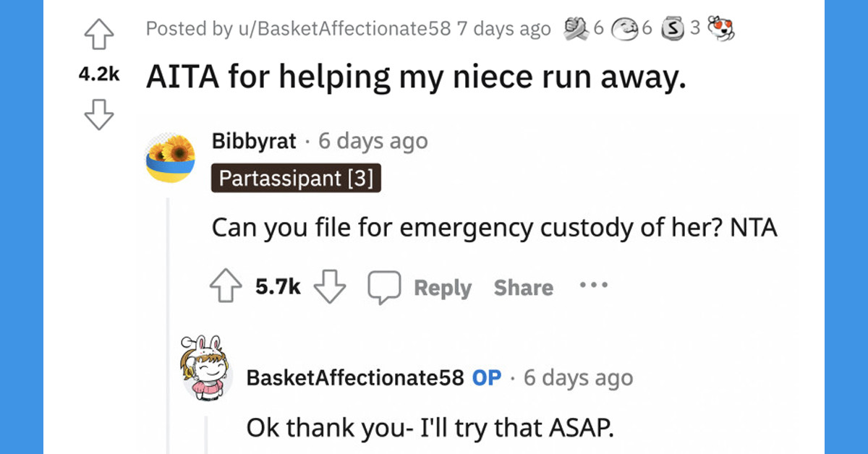This screenshot has width=868, height=454.
Task: Click the Partassipant [3] flair tag
Action: (x=296, y=177)
